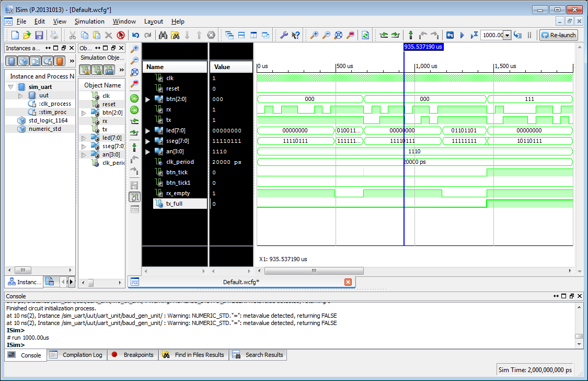Click the Save icon in toolbar
Screen dimensions: 588x381
(x=39, y=35)
